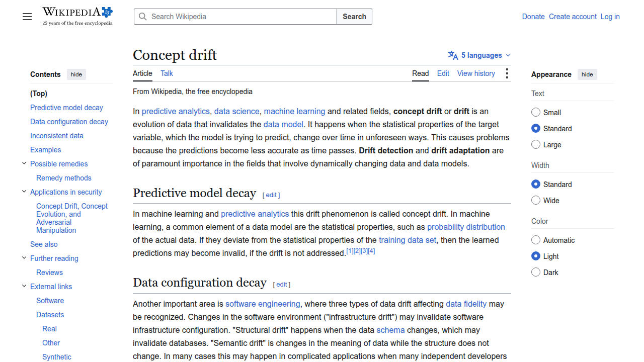Open the 5 languages dropdown

tap(479, 55)
